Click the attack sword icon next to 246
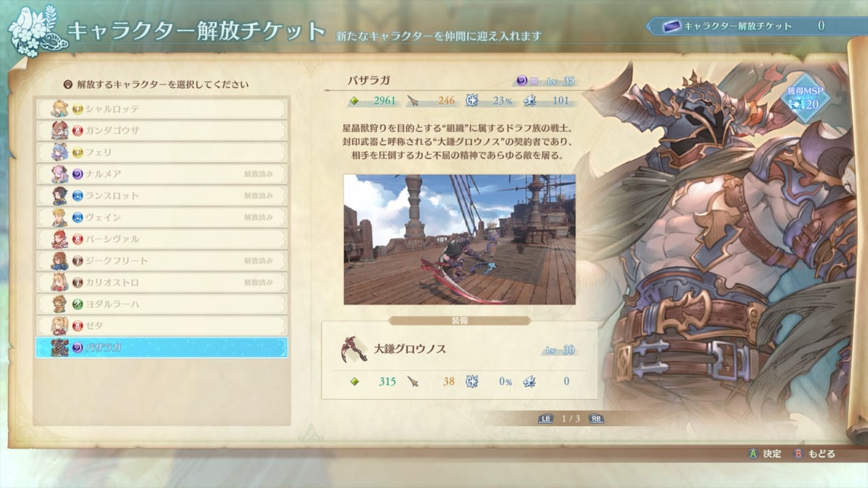This screenshot has width=868, height=488. (413, 101)
